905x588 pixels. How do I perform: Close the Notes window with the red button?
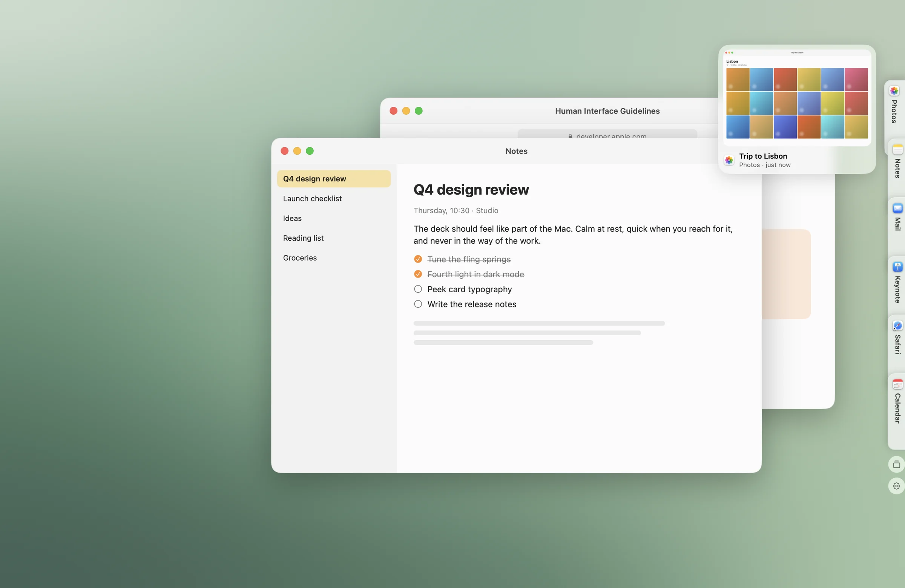click(x=284, y=151)
